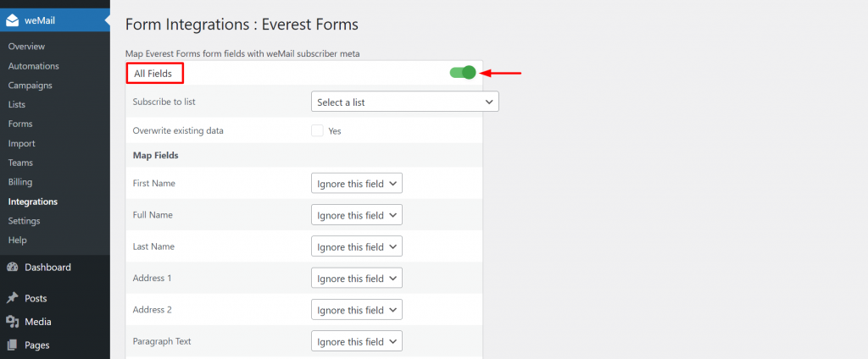This screenshot has height=359, width=868.
Task: Click the weMail top-level menu label
Action: (x=39, y=21)
